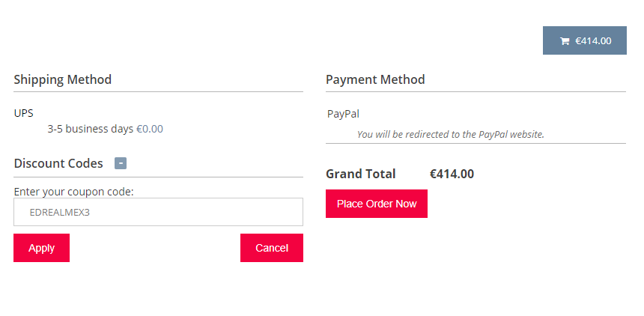Click the shopping cart icon
This screenshot has width=644, height=316.
point(565,41)
